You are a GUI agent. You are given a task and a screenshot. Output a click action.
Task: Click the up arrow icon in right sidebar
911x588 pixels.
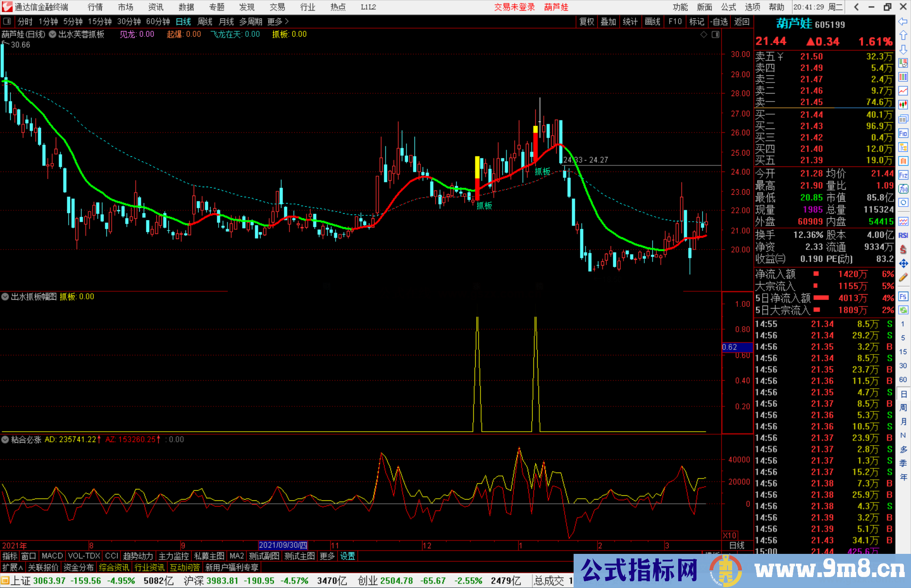coord(903,35)
